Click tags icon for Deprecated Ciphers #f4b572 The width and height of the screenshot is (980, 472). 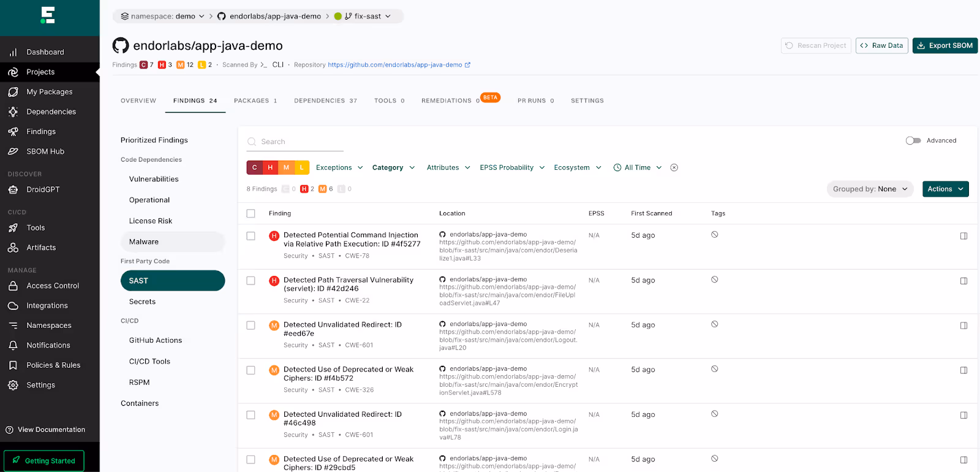pyautogui.click(x=714, y=369)
